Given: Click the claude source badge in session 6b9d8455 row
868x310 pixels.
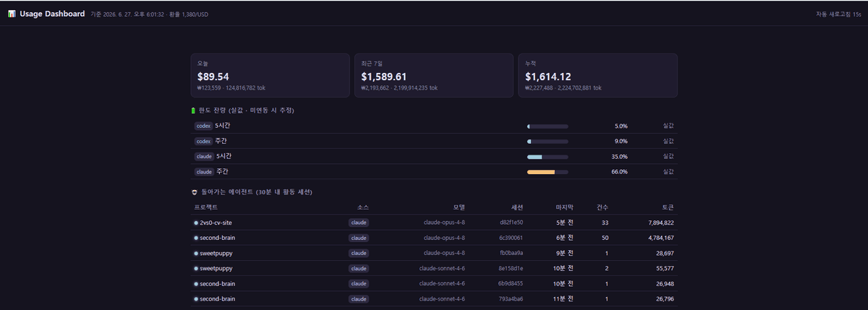Looking at the screenshot, I should point(359,283).
